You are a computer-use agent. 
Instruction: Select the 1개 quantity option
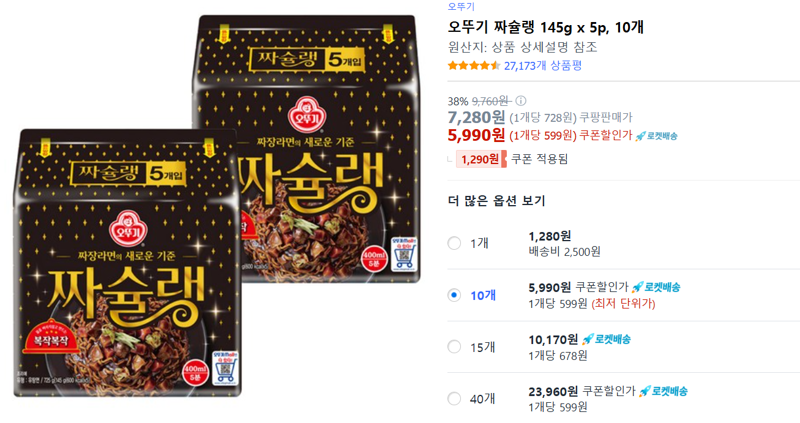point(454,243)
